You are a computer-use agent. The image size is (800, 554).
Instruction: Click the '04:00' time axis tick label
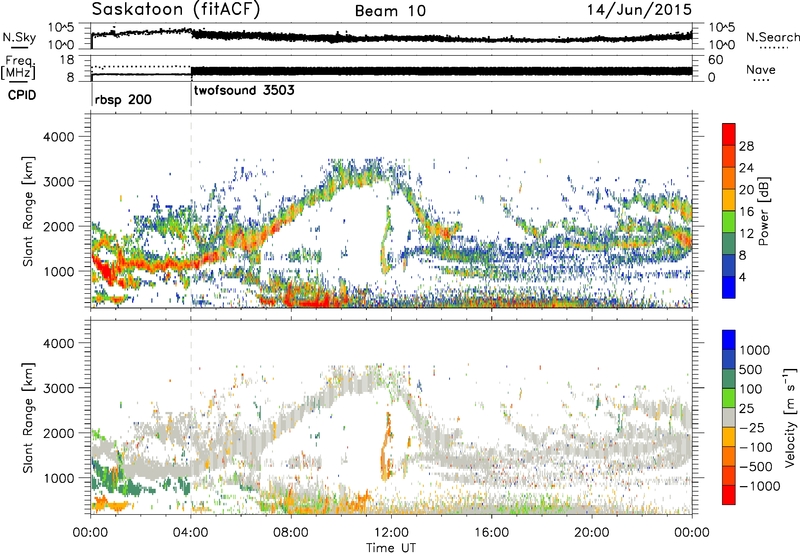click(191, 533)
